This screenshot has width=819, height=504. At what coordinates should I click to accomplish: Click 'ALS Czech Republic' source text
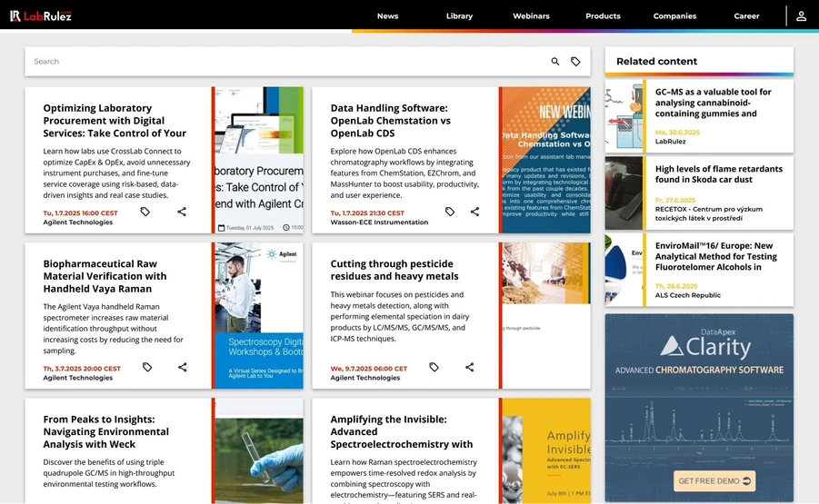click(688, 295)
